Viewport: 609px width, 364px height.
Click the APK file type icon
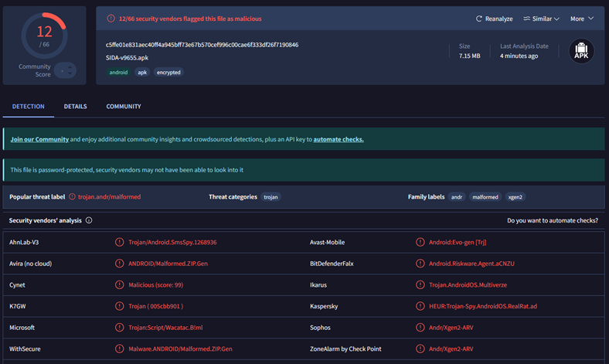point(581,51)
